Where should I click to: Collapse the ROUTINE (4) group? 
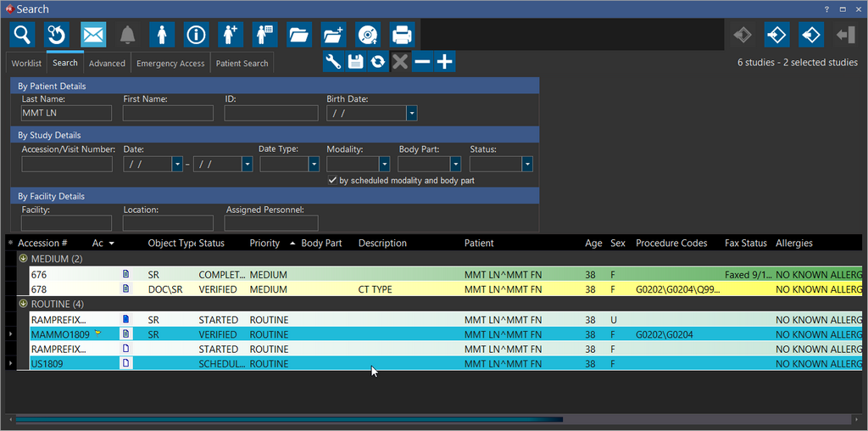tap(23, 304)
